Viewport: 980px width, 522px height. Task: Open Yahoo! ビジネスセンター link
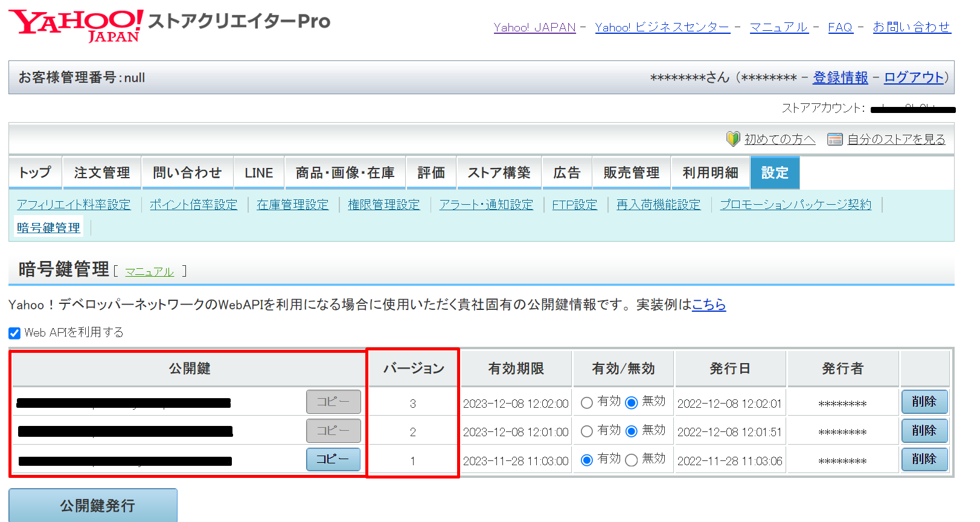[662, 27]
